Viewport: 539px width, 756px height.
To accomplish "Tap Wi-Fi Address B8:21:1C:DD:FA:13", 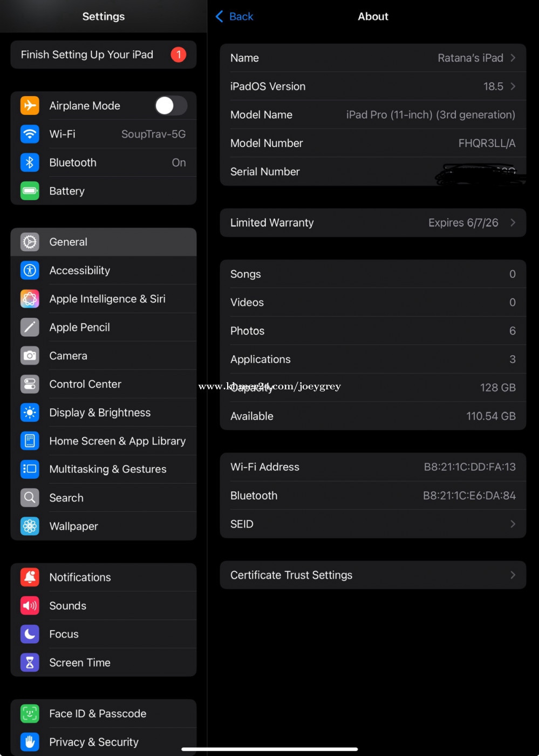I will point(469,467).
